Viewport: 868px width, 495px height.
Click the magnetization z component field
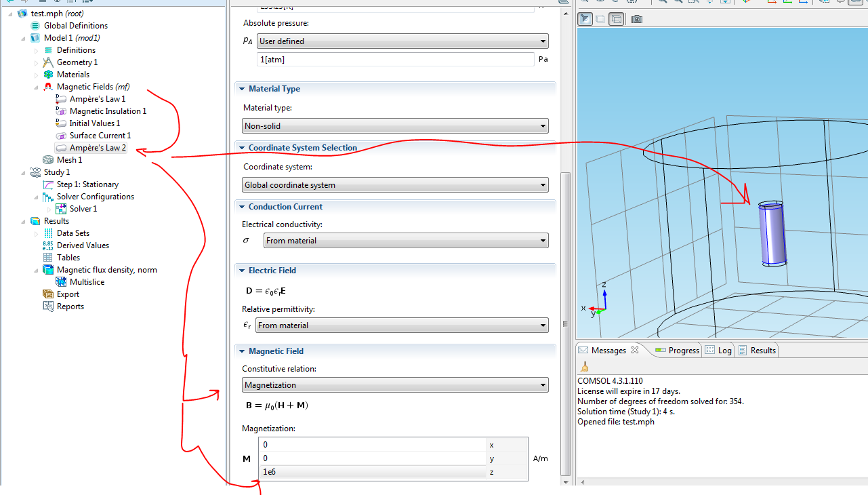373,472
